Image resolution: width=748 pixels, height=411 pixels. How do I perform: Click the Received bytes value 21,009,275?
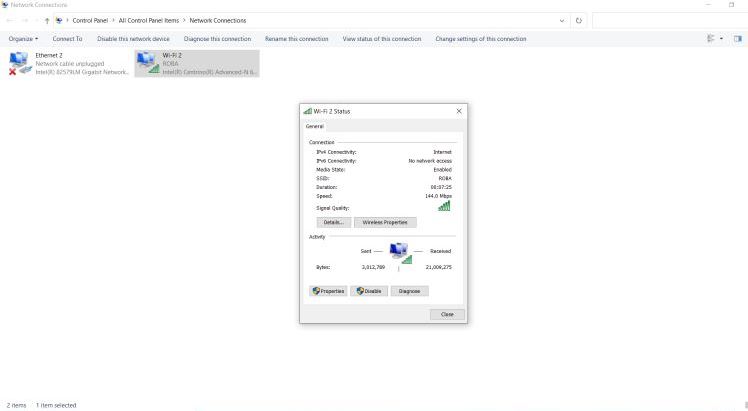[x=438, y=267]
